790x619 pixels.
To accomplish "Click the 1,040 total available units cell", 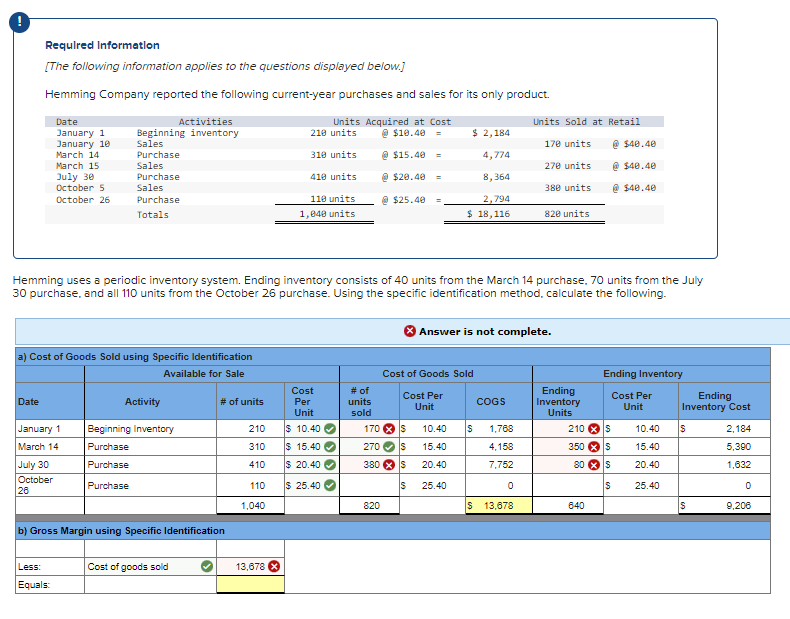I will click(250, 505).
